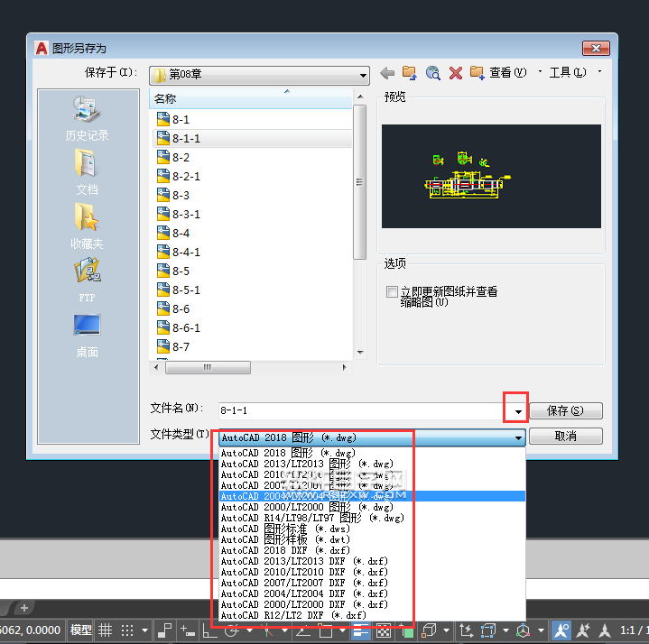Toggle selection filtering dashed-box icon
Viewport: 649px width, 644px height.
(x=488, y=630)
